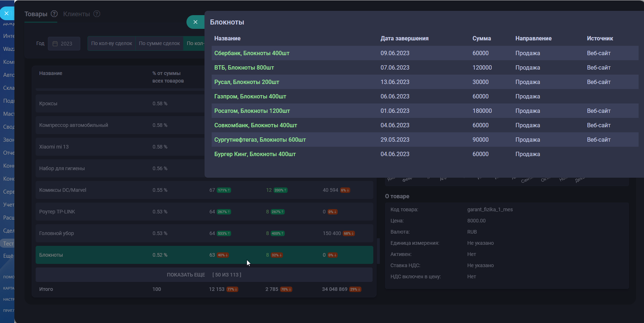
Task: Open the 2023 year selector
Action: pos(64,44)
